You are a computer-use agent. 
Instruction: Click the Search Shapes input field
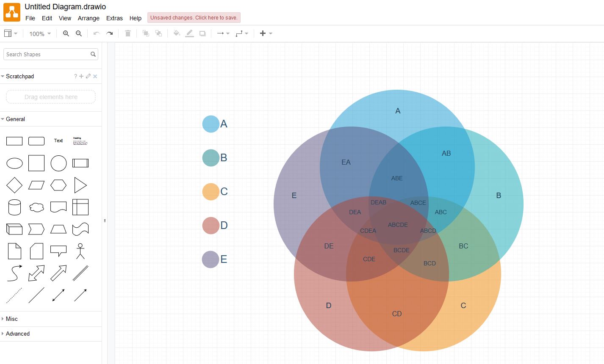pyautogui.click(x=47, y=54)
